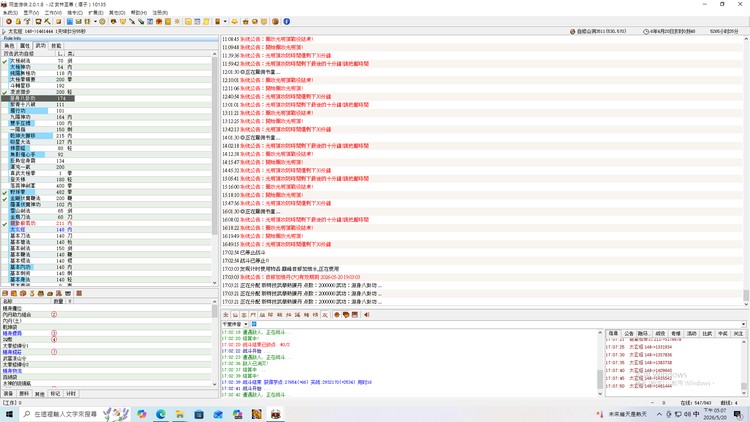The width and height of the screenshot is (750, 422).
Task: Click the red round icon at toolbar start
Action: [x=9, y=22]
